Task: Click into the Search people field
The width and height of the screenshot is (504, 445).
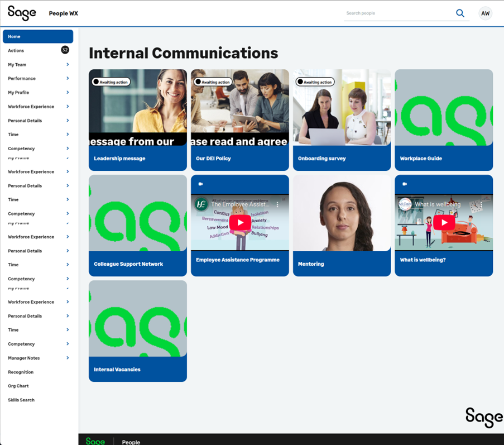Action: (x=397, y=13)
